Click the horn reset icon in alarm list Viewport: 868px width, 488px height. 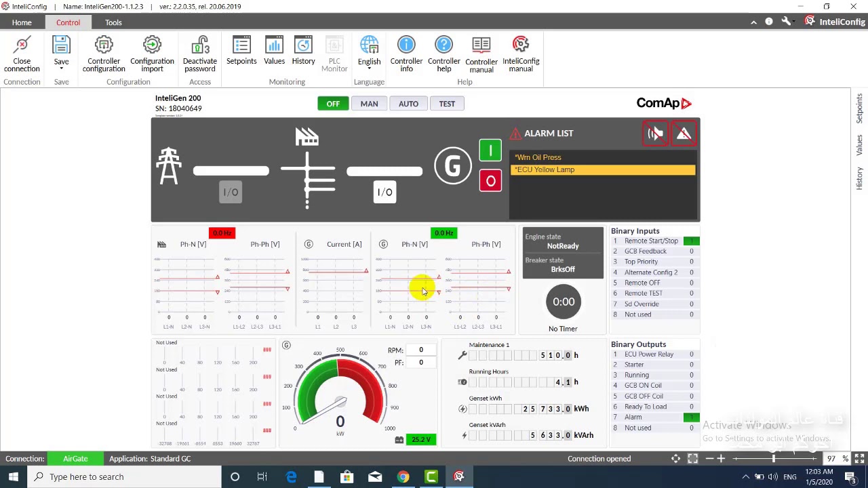[x=655, y=134]
